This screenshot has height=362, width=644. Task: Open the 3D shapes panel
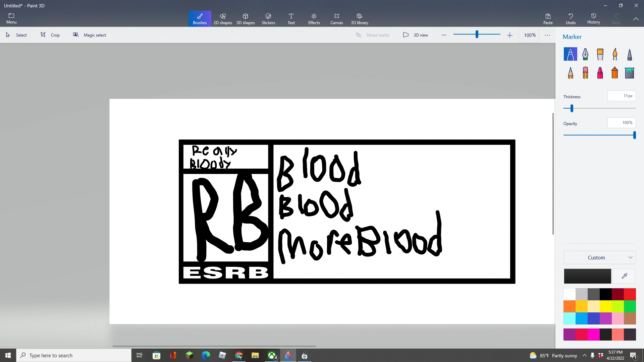click(x=246, y=18)
